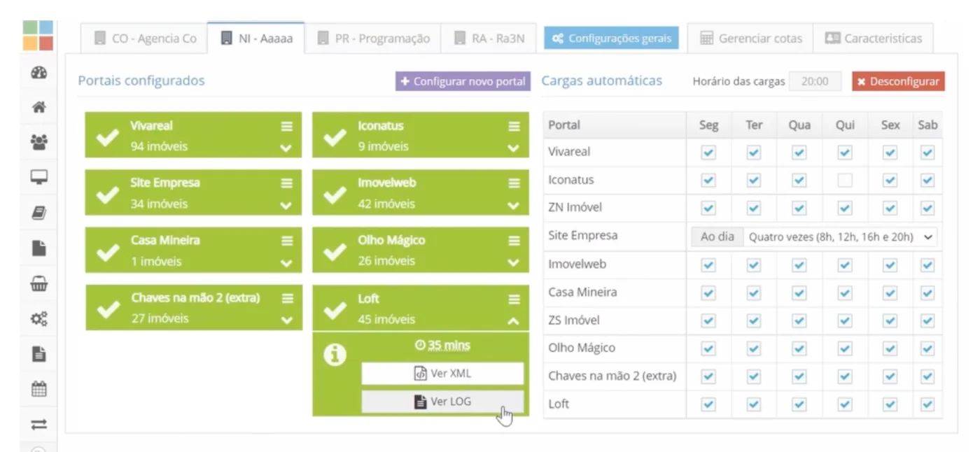The width and height of the screenshot is (980, 452).
Task: Open the Loft portal hamburger menu
Action: coord(514,299)
